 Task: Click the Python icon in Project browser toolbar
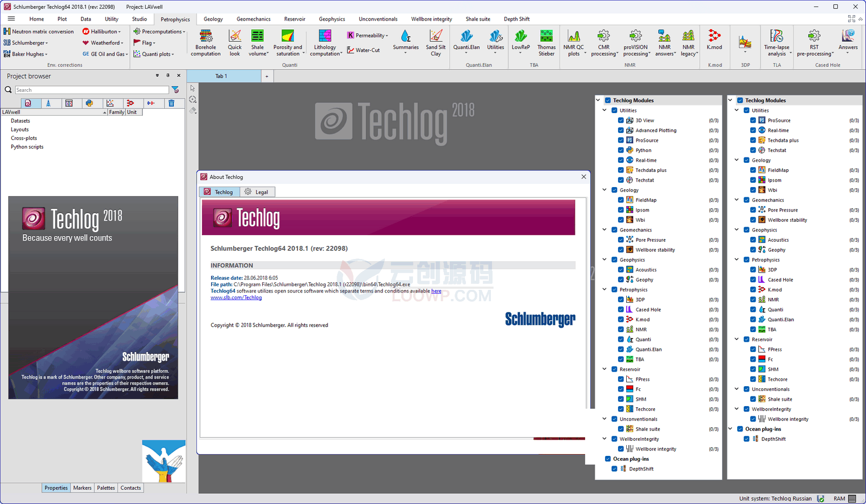point(89,103)
